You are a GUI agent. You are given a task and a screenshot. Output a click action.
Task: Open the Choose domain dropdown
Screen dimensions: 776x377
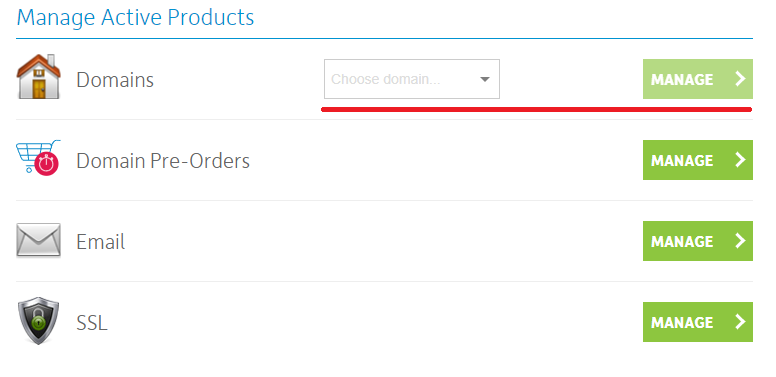(x=412, y=79)
